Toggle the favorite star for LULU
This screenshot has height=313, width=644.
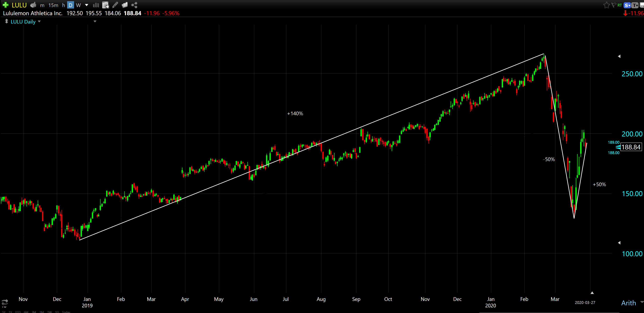coord(606,5)
